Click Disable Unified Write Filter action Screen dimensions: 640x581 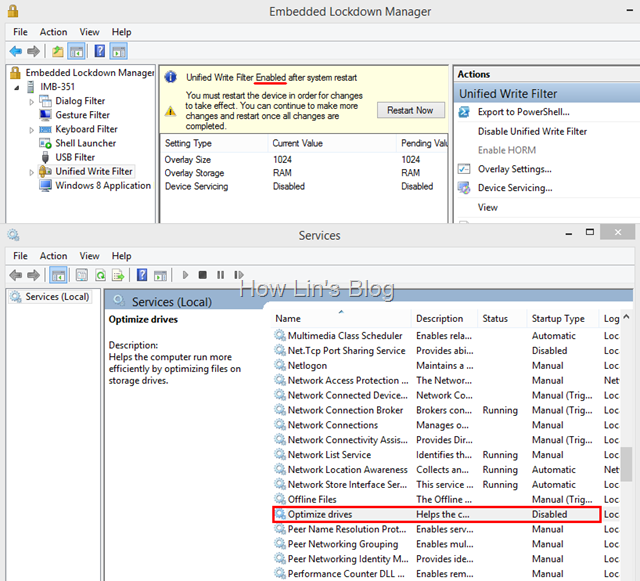point(532,131)
